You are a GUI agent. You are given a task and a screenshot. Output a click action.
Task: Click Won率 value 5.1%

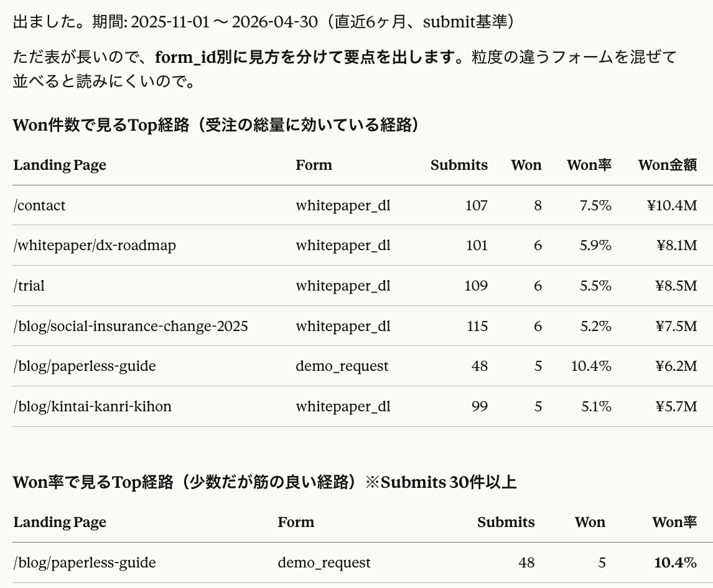596,406
